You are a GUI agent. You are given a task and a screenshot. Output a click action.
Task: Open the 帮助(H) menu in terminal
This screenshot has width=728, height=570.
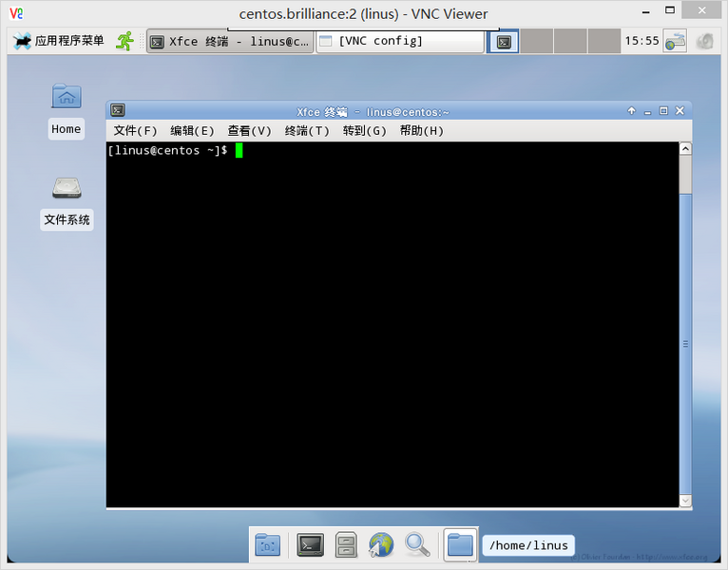click(421, 131)
